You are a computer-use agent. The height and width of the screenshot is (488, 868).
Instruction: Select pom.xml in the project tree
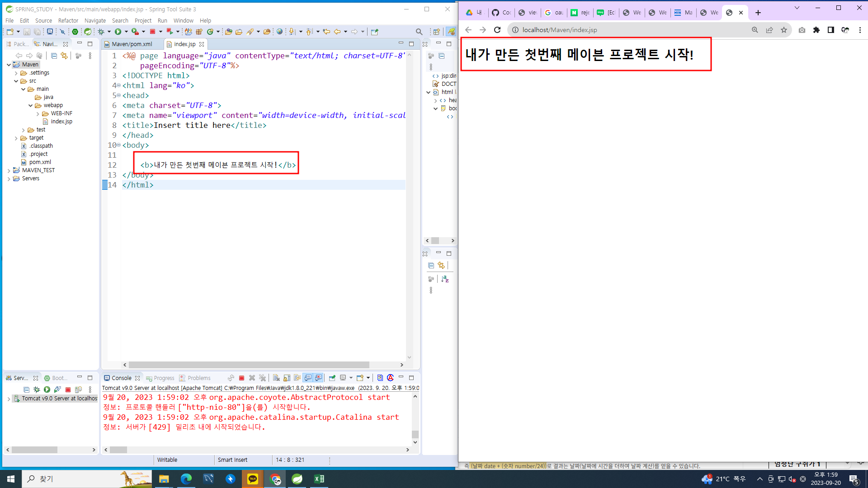coord(40,162)
